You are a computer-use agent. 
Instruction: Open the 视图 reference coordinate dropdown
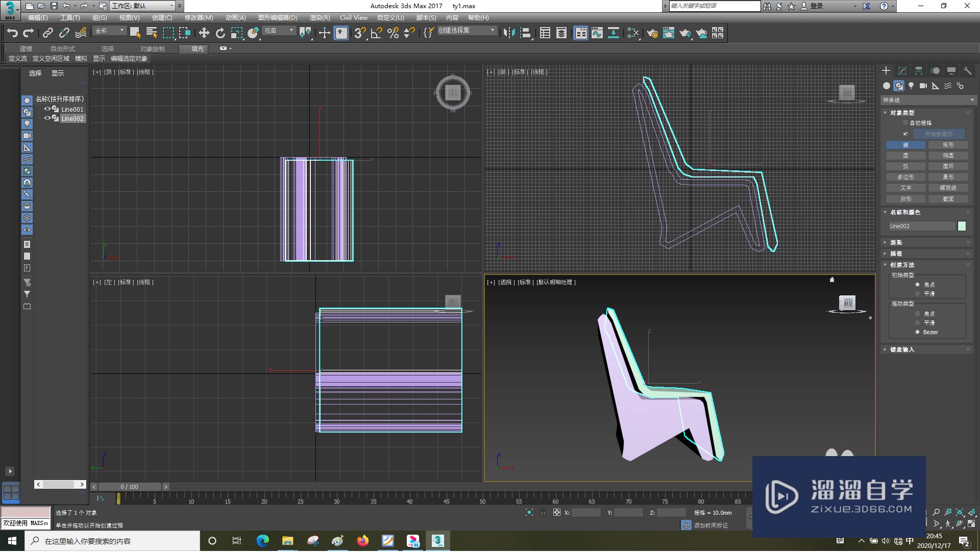click(279, 31)
